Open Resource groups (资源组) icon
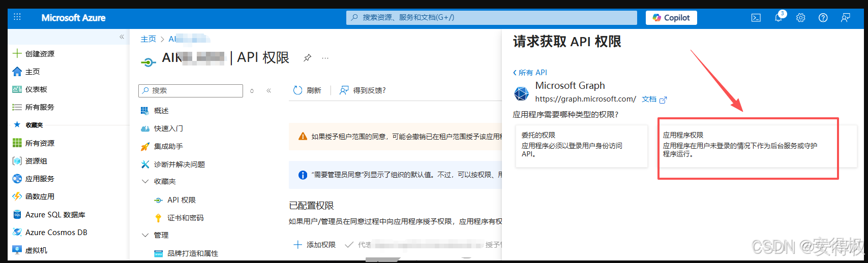 pyautogui.click(x=17, y=161)
